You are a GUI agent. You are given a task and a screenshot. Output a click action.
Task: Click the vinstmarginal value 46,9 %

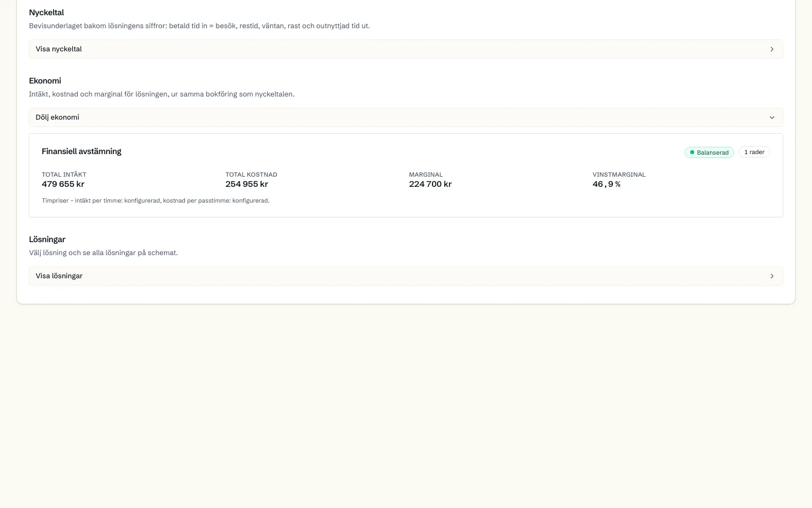pos(607,184)
